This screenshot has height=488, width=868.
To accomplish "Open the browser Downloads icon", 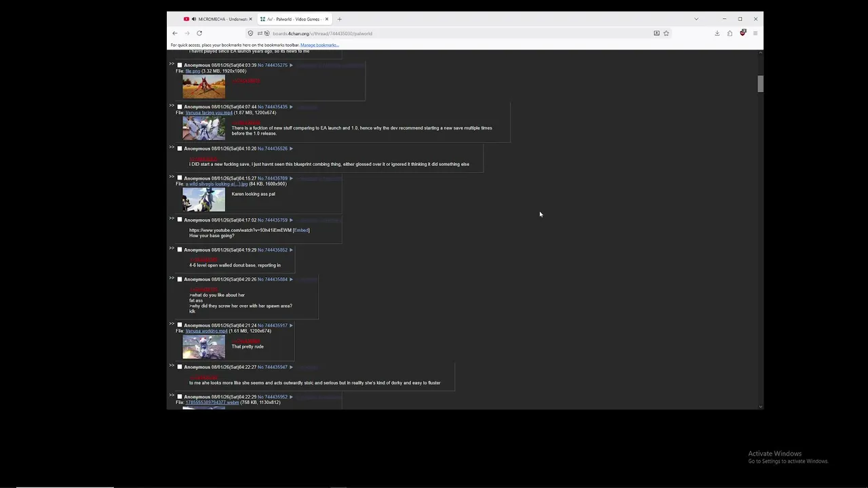I will tap(717, 33).
